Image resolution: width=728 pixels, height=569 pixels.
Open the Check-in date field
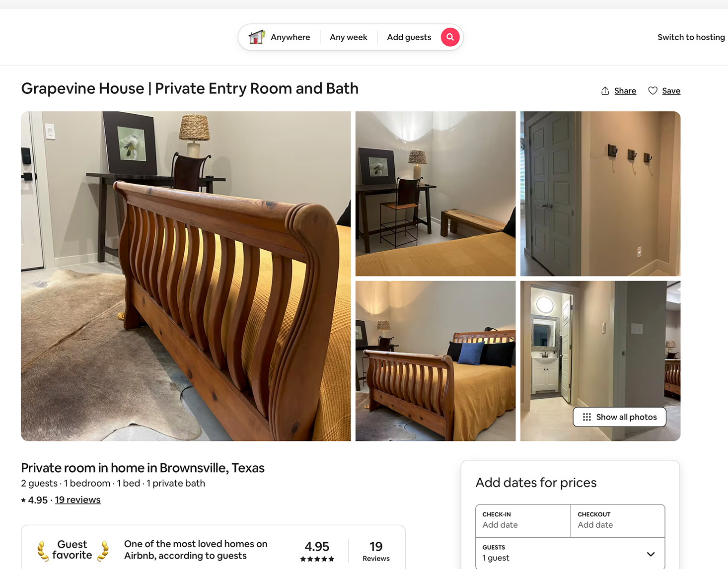coord(523,521)
